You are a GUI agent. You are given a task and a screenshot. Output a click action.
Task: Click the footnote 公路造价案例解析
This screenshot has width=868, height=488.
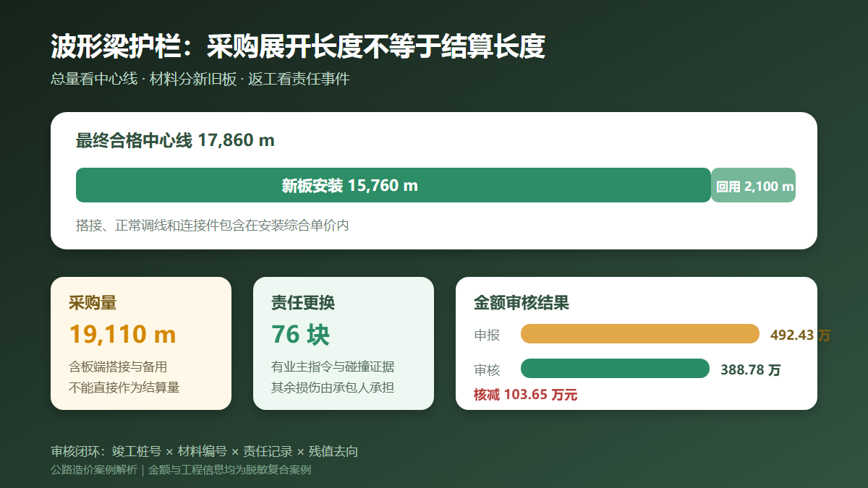point(94,470)
